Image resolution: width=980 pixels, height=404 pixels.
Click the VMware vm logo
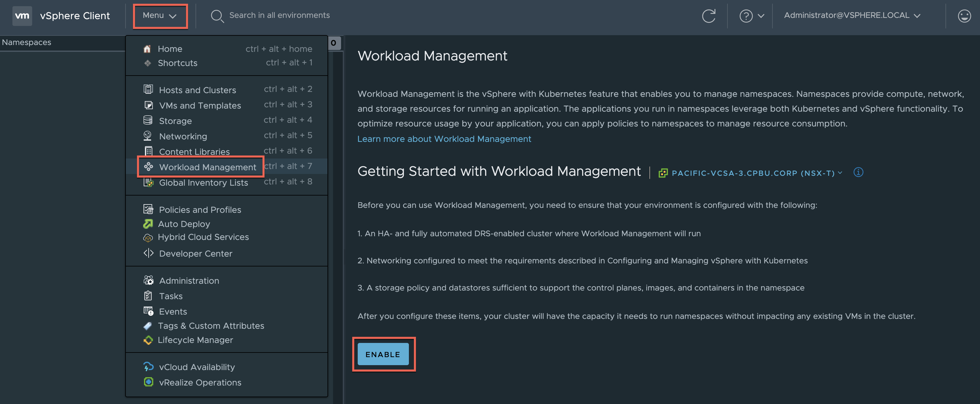click(22, 16)
